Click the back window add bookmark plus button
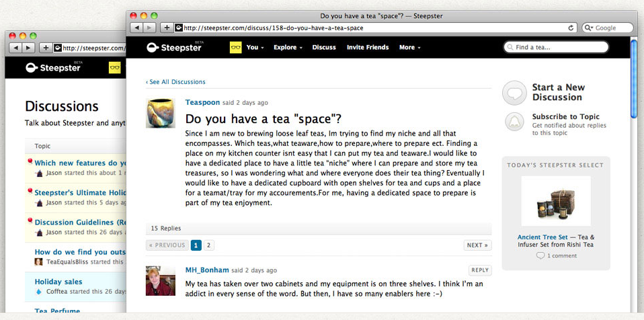The width and height of the screenshot is (644, 320). (x=45, y=48)
